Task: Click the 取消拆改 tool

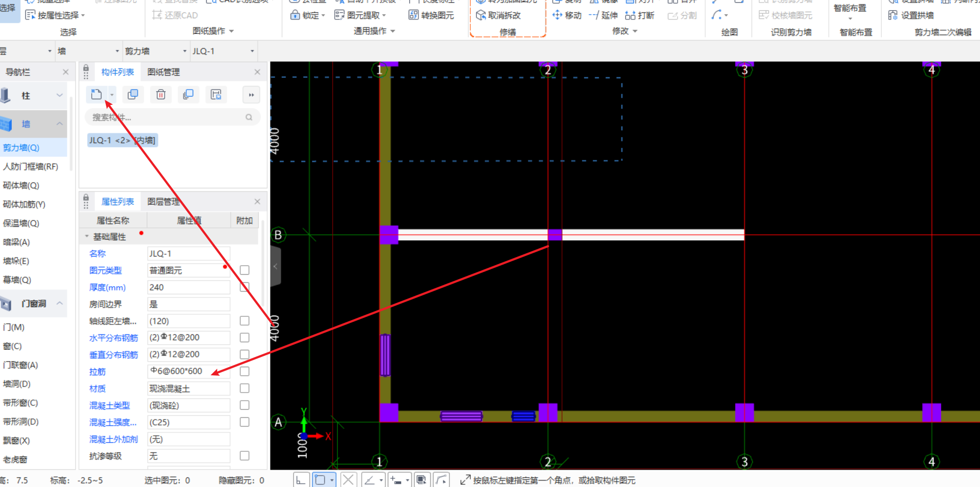Action: [498, 15]
